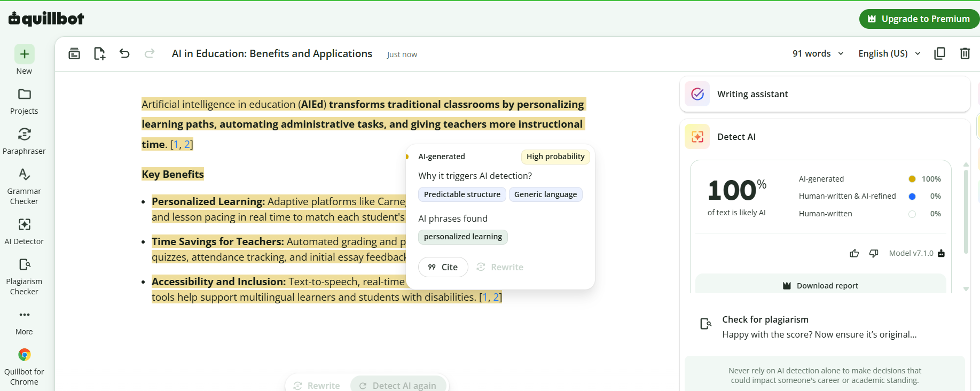Open the Paraphraser tool

24,142
